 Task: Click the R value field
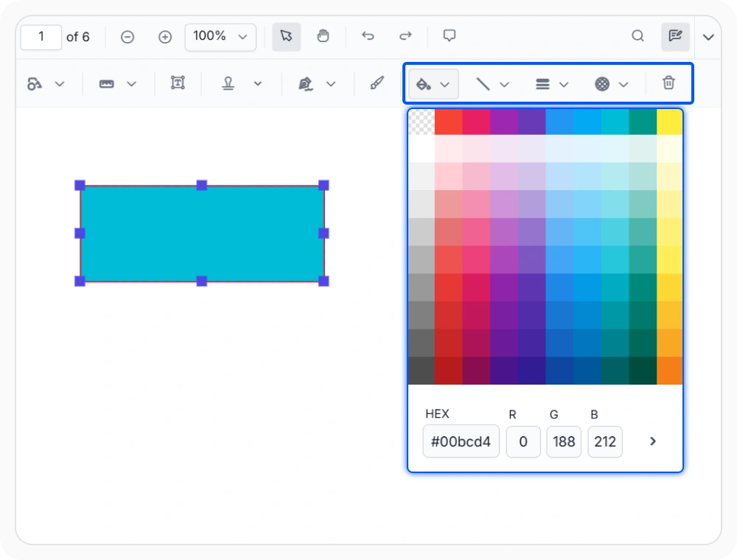[x=523, y=441]
